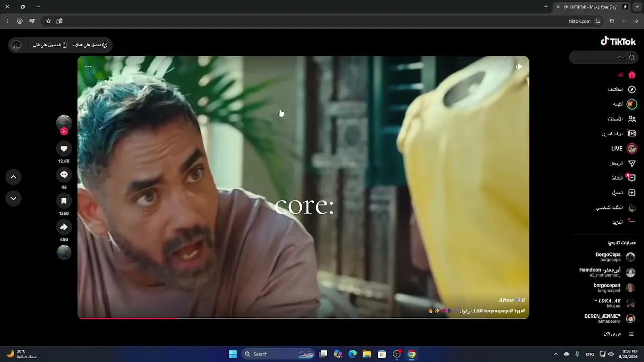Bookmark this page with the star icon
Screen dimensions: 644x362
coord(49,21)
